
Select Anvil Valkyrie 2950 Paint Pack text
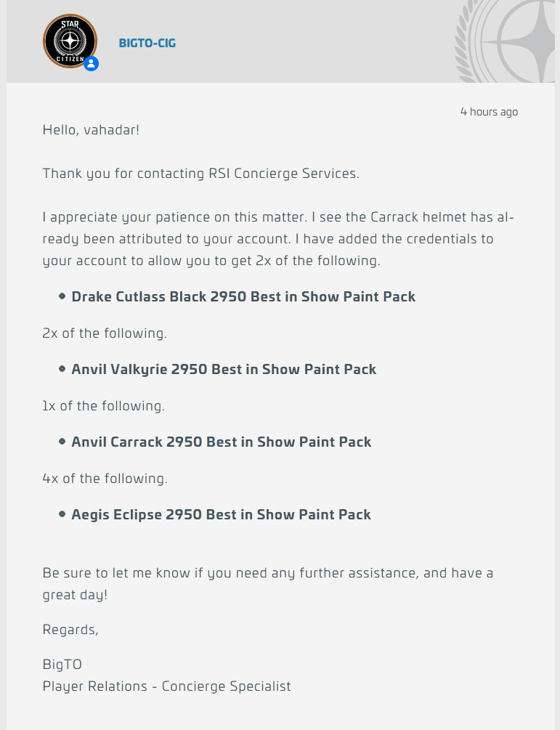[224, 369]
